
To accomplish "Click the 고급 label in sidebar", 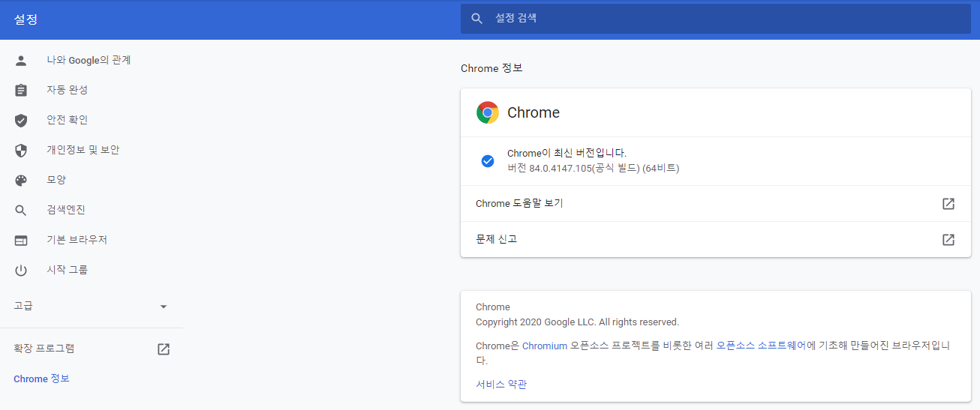I will [x=23, y=306].
